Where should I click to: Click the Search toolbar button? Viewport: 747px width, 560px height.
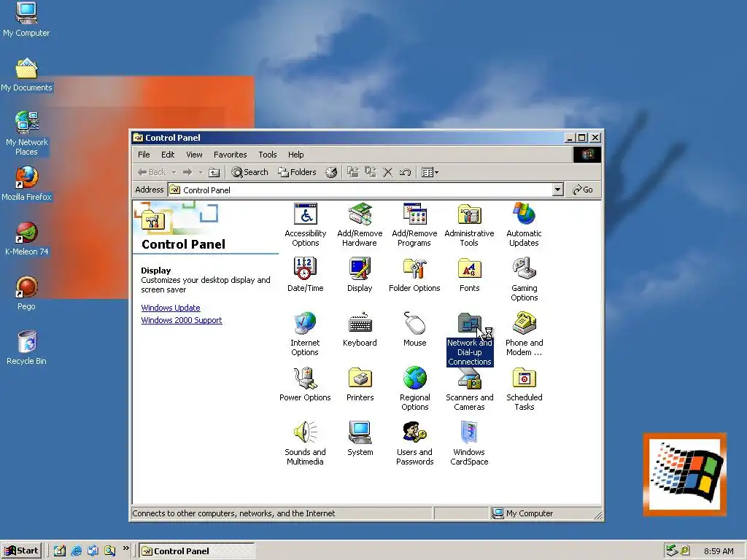pyautogui.click(x=249, y=172)
